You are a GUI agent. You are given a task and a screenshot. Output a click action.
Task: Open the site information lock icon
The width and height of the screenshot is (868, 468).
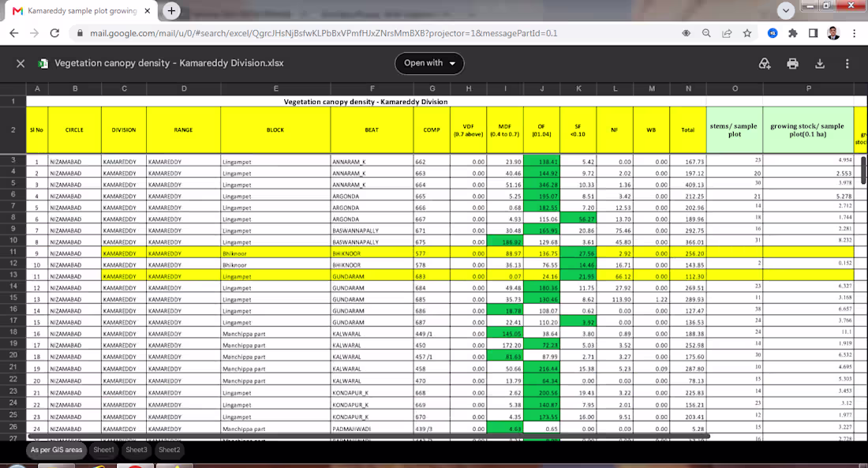[80, 33]
